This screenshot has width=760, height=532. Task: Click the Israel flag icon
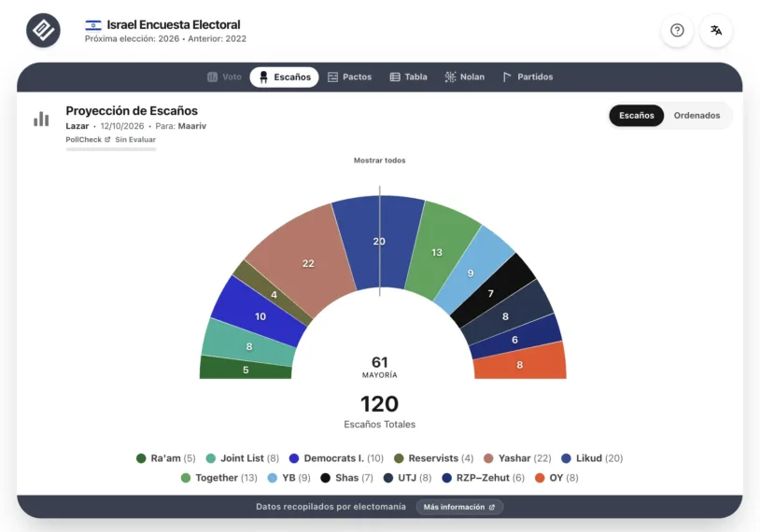[93, 24]
